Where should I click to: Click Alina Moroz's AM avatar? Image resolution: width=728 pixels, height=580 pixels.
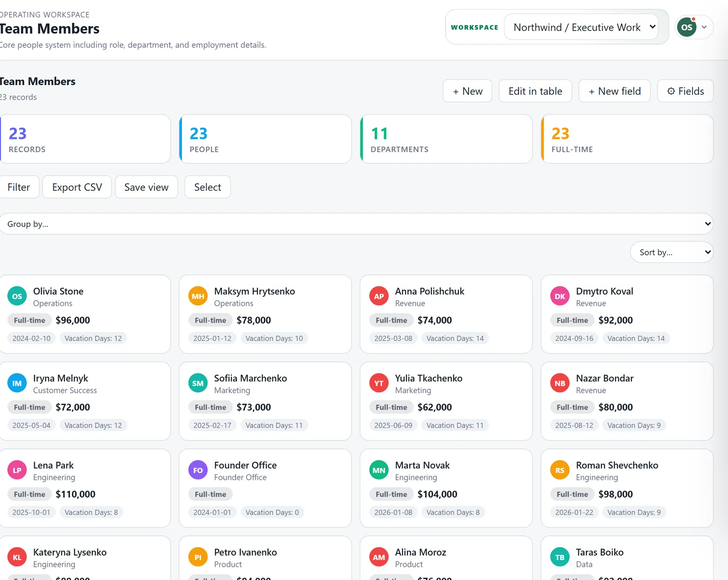point(379,557)
